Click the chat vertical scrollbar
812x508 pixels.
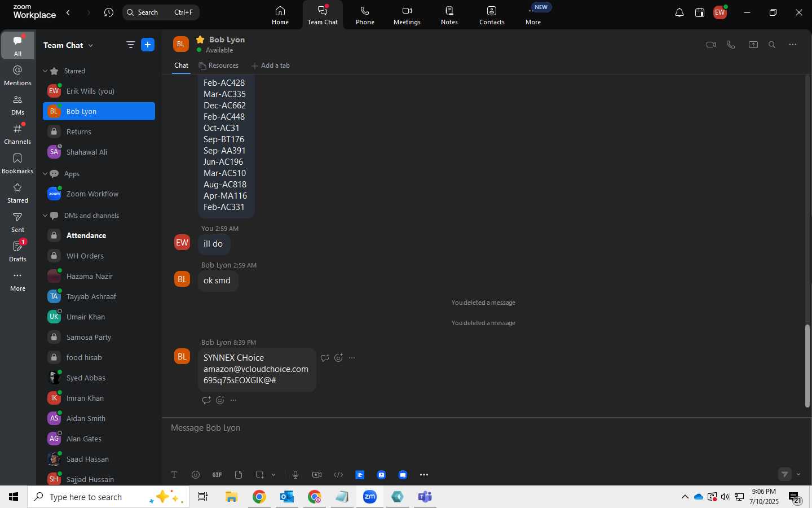(x=807, y=366)
